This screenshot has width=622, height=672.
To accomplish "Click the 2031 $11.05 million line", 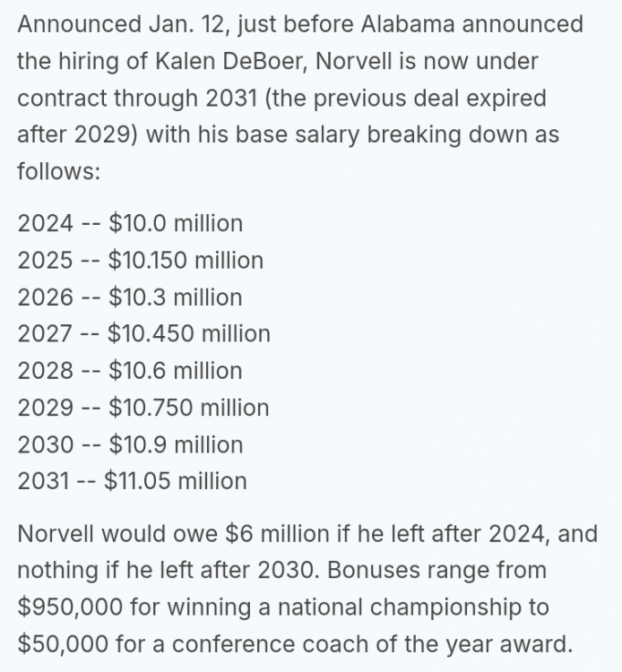I will point(132,480).
